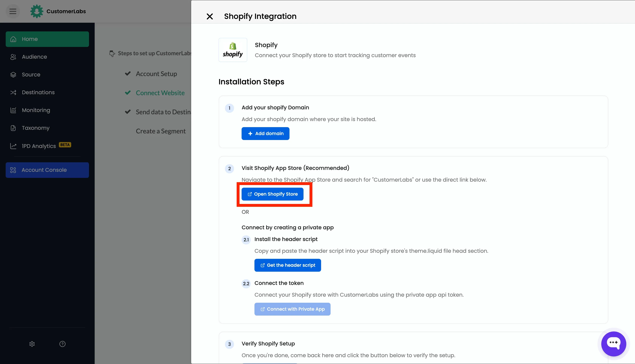Click Get the header script button
The width and height of the screenshot is (635, 364).
[288, 265]
